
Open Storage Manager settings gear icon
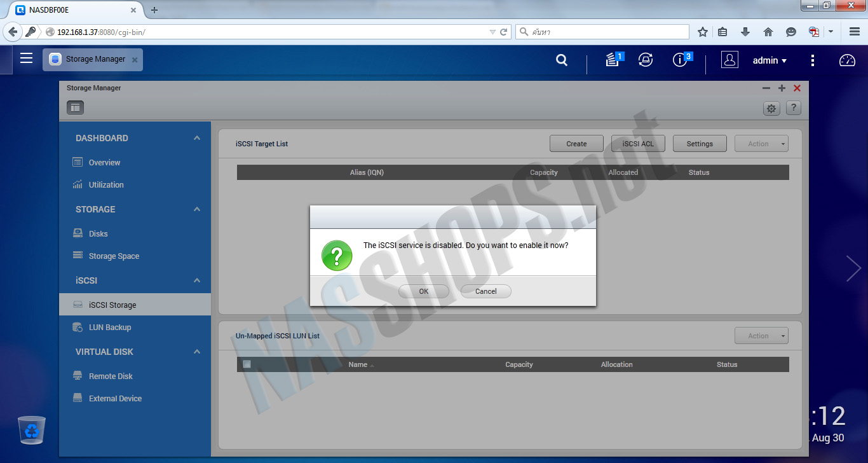tap(771, 108)
